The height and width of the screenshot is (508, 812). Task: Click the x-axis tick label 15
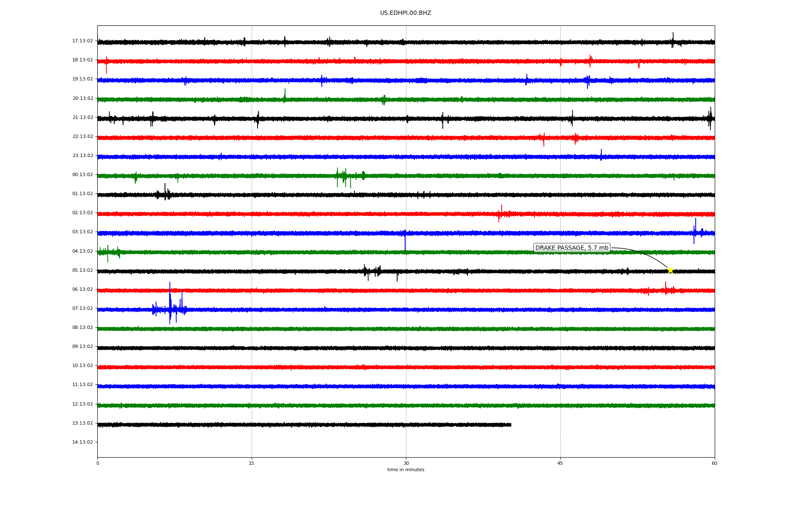(x=252, y=464)
